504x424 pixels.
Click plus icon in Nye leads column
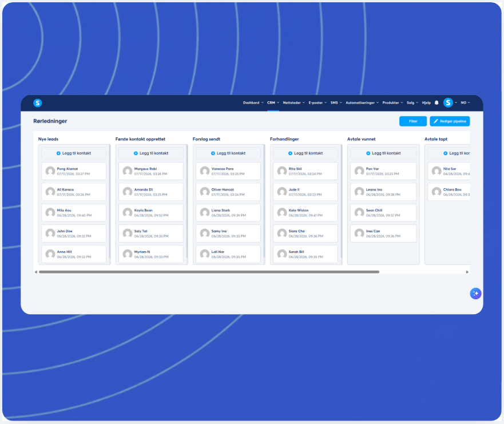(58, 153)
